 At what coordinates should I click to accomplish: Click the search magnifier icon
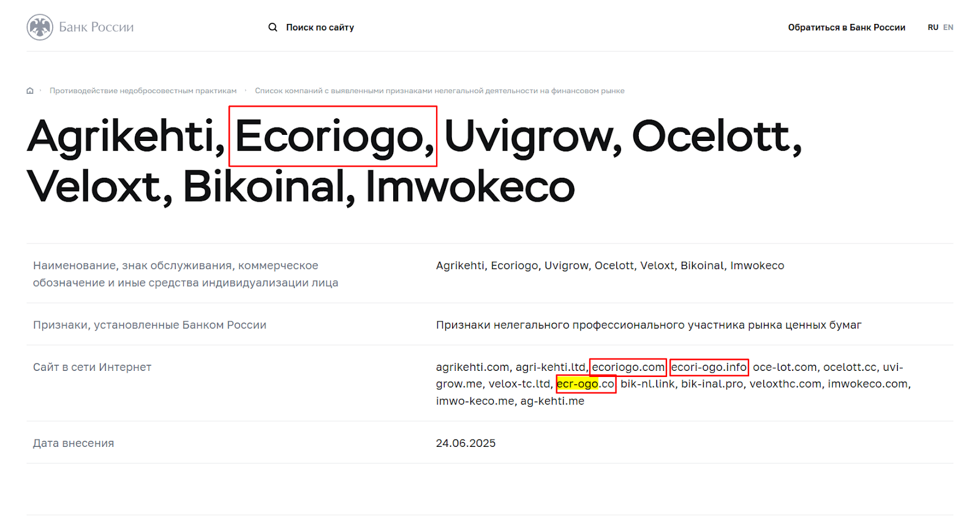[273, 27]
